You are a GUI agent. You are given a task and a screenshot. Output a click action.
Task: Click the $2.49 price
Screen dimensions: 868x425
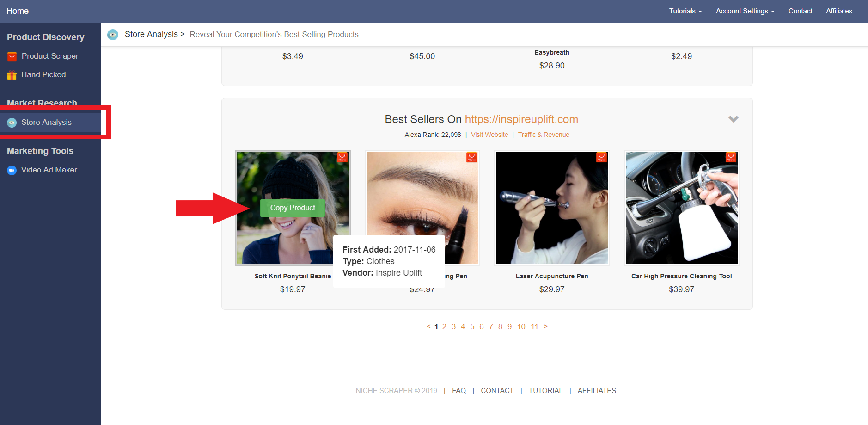682,56
